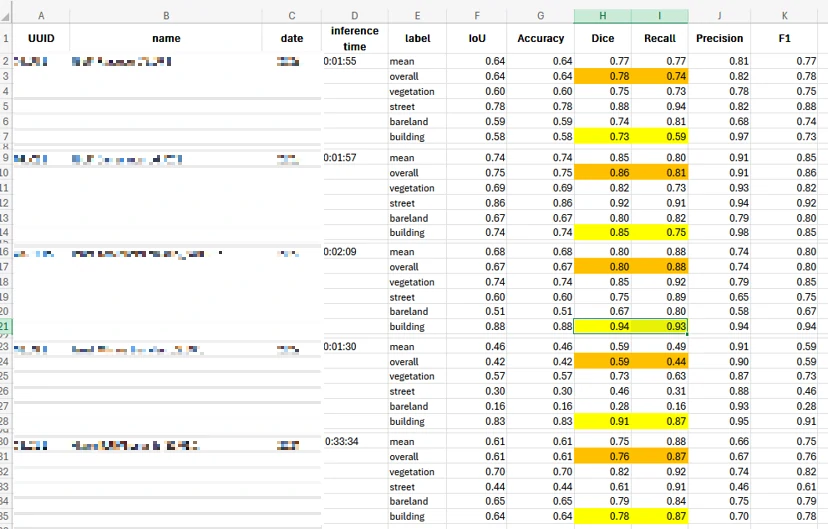Select column K header
This screenshot has width=828, height=529.
785,16
